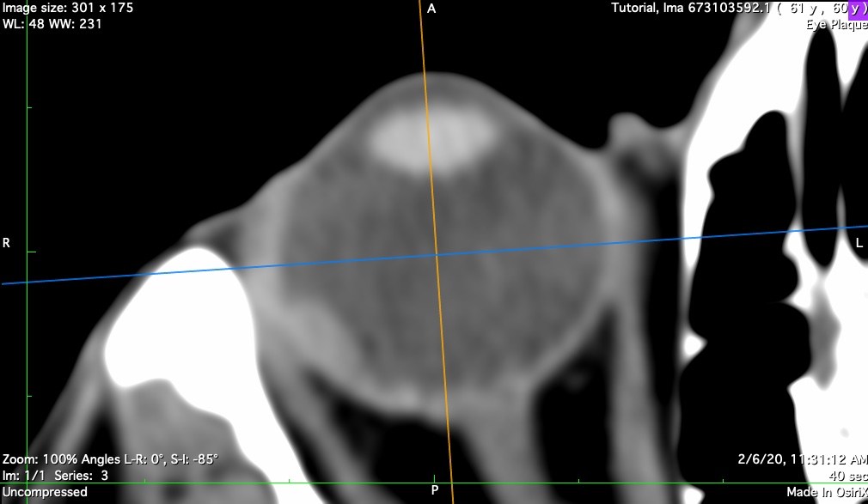The image size is (868, 504).
Task: Click the 'Zoom: 100%' angle annotation
Action: (110, 459)
